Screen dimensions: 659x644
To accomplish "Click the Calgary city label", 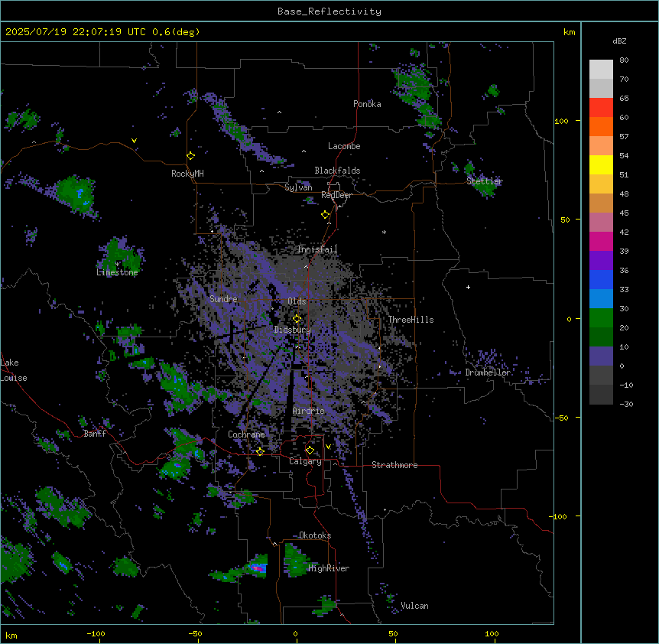I will coord(305,461).
